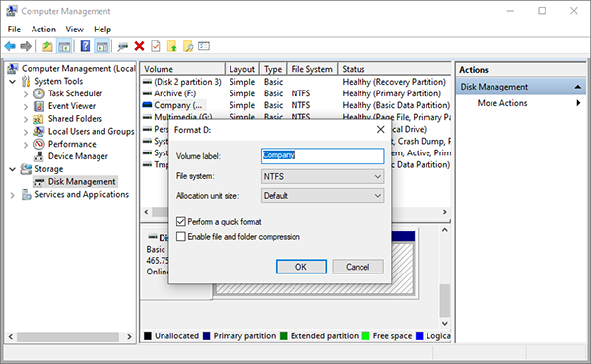The height and width of the screenshot is (364, 591).
Task: Expand the Task Scheduler node
Action: pyautogui.click(x=26, y=94)
